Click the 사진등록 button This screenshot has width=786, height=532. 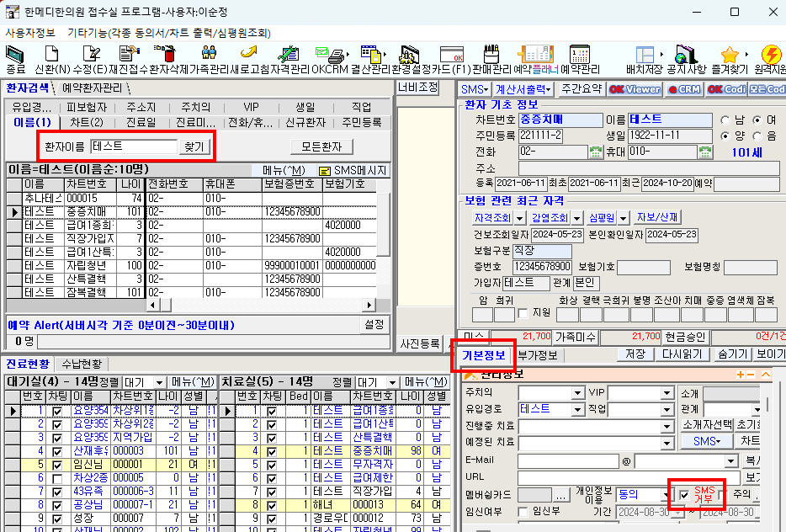coord(420,343)
